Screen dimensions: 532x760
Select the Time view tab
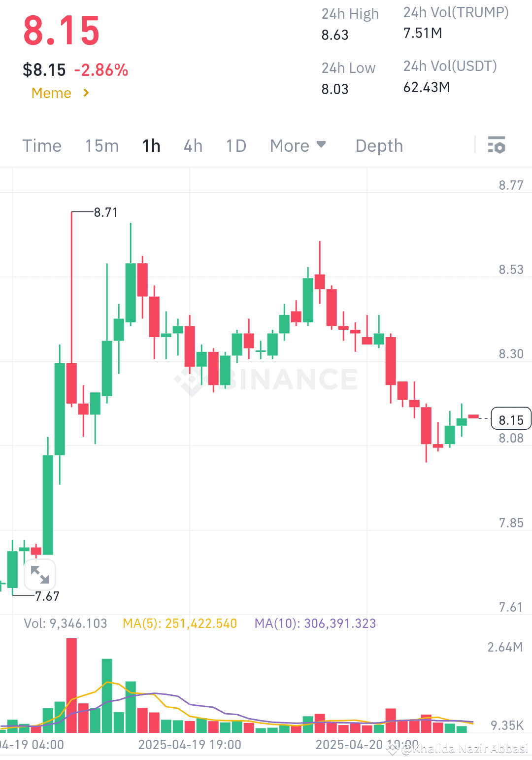[42, 145]
